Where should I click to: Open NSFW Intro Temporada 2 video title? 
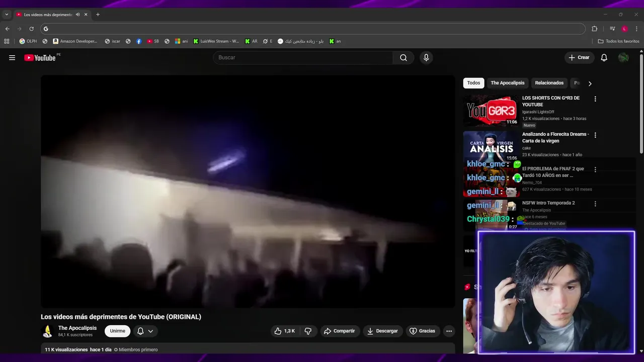548,203
